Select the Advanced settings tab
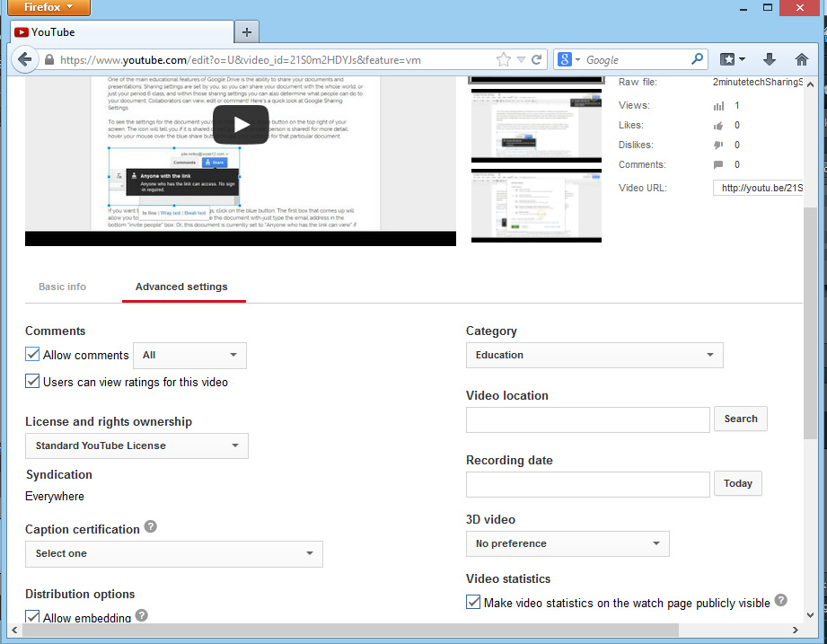 [x=181, y=287]
